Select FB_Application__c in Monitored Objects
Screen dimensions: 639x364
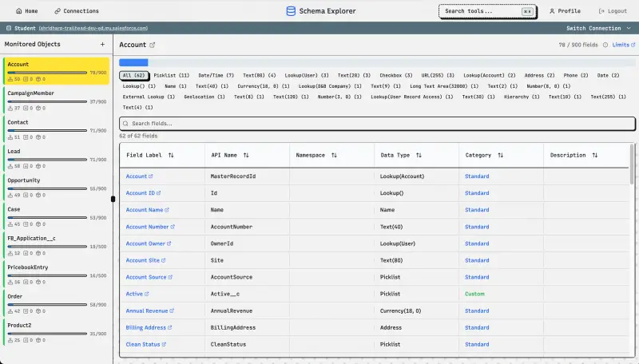coord(56,245)
